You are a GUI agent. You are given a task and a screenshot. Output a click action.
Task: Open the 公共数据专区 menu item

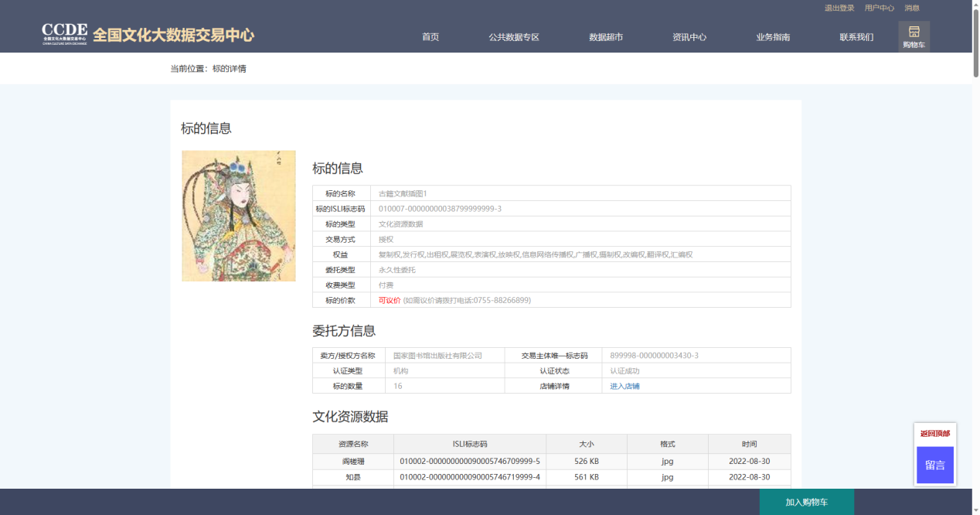tap(513, 37)
